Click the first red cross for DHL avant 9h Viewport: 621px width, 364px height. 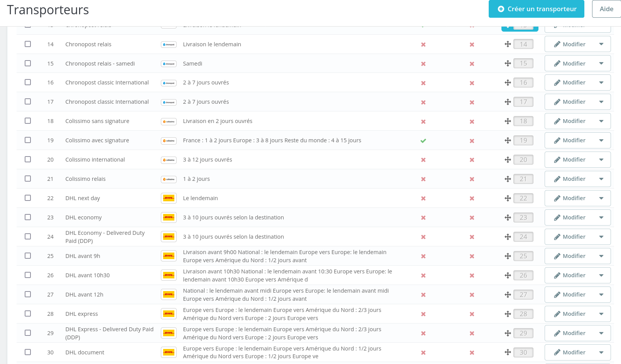(423, 256)
